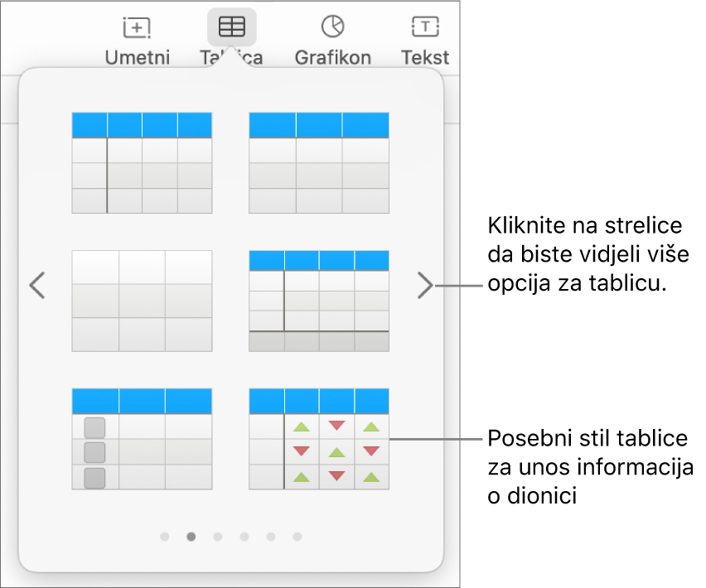Click the Grafikon label in toolbar
The image size is (706, 588).
tap(333, 58)
